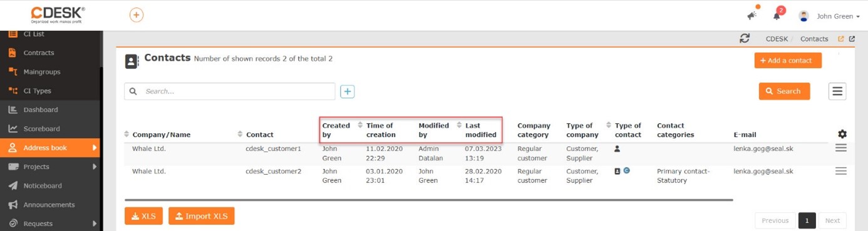
Task: Open column settings gear icon
Action: tap(842, 134)
